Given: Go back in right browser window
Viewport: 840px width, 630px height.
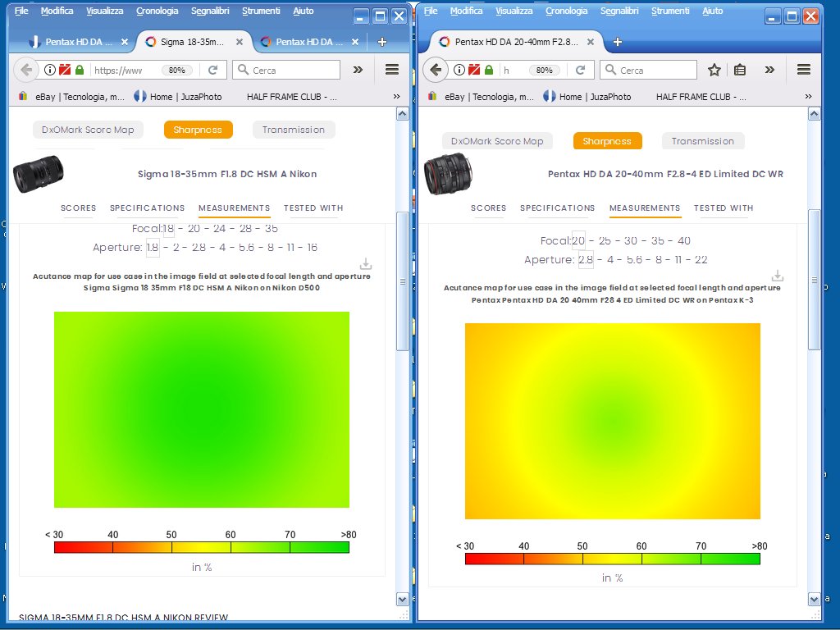Looking at the screenshot, I should (x=436, y=70).
